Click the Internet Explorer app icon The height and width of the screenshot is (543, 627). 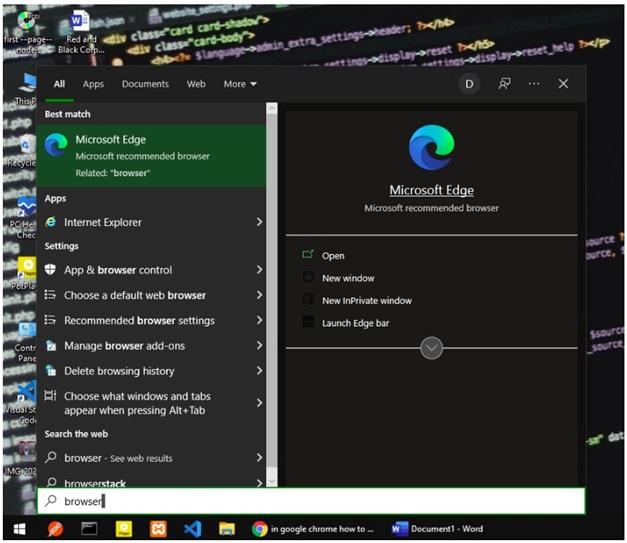[50, 222]
